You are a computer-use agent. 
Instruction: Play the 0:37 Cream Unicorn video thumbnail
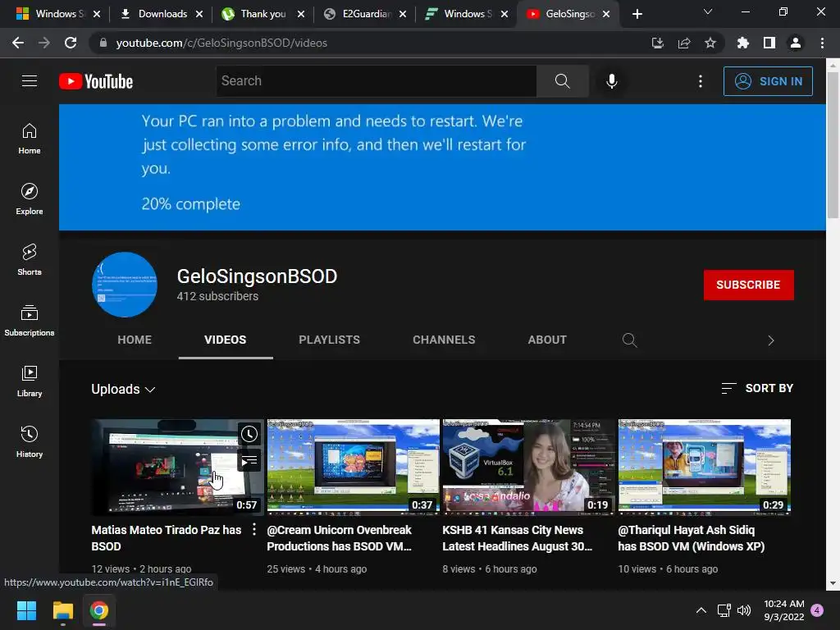353,467
